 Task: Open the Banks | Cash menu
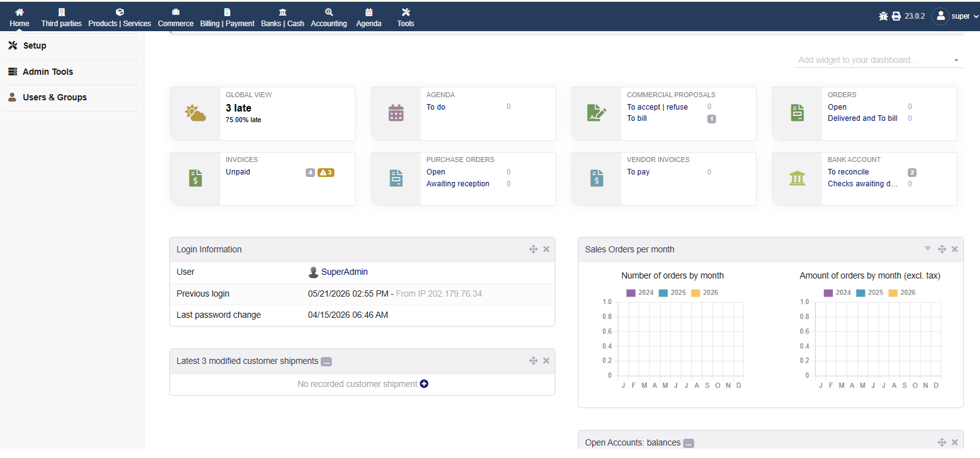click(283, 17)
